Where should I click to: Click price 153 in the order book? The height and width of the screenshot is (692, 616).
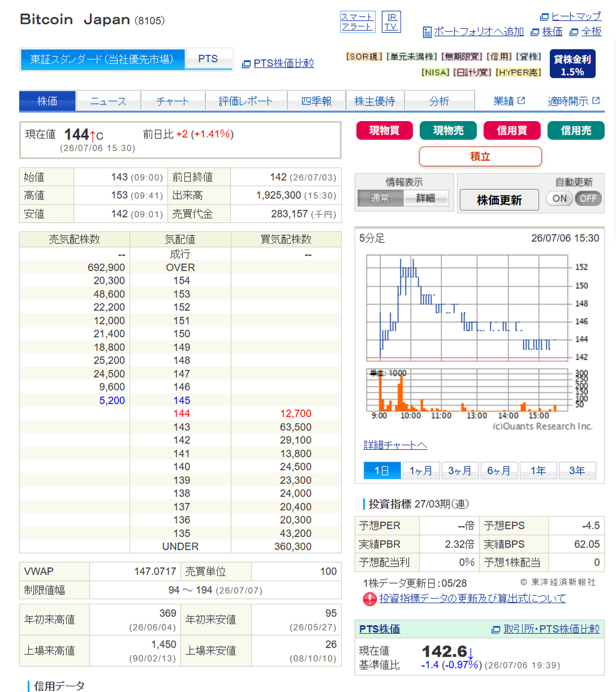pyautogui.click(x=182, y=294)
